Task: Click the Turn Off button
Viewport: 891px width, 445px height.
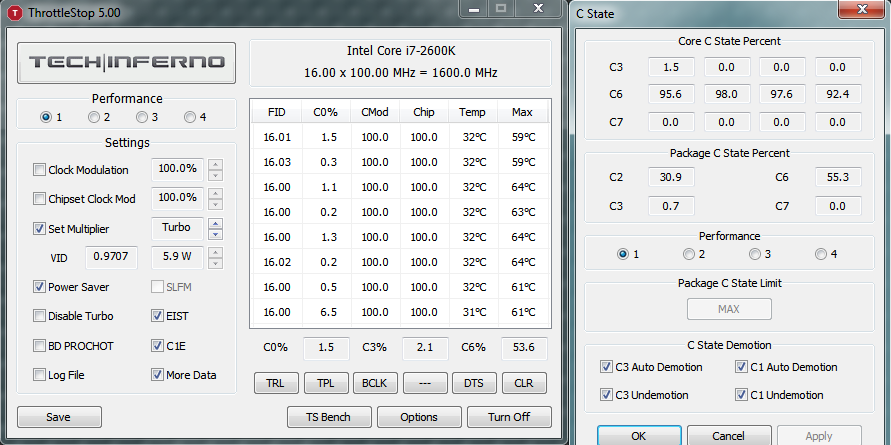Action: point(509,417)
